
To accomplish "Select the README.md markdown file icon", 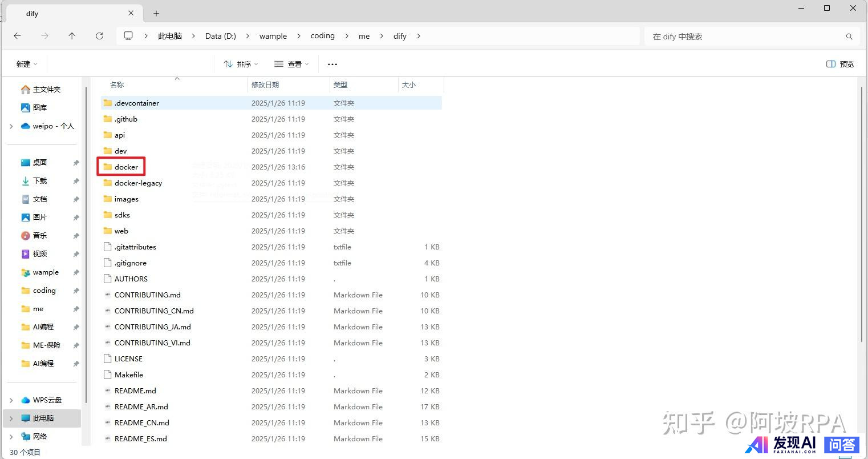I will pyautogui.click(x=108, y=390).
